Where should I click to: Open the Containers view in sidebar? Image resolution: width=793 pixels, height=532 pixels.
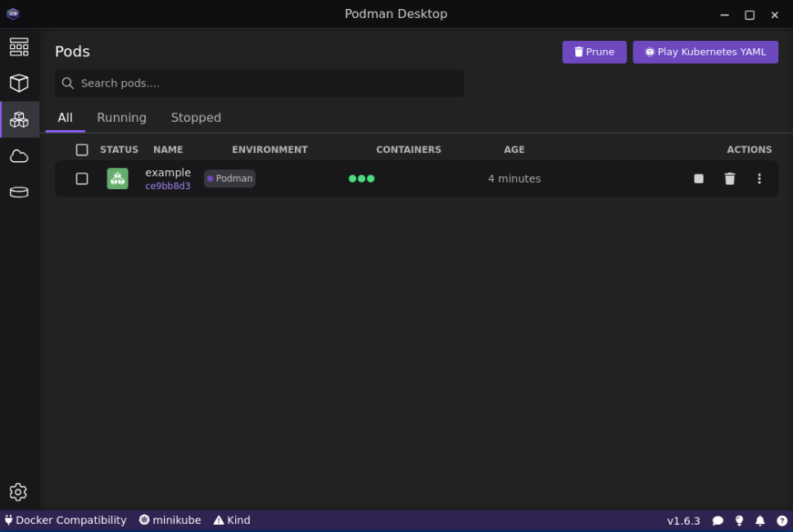pos(19,47)
